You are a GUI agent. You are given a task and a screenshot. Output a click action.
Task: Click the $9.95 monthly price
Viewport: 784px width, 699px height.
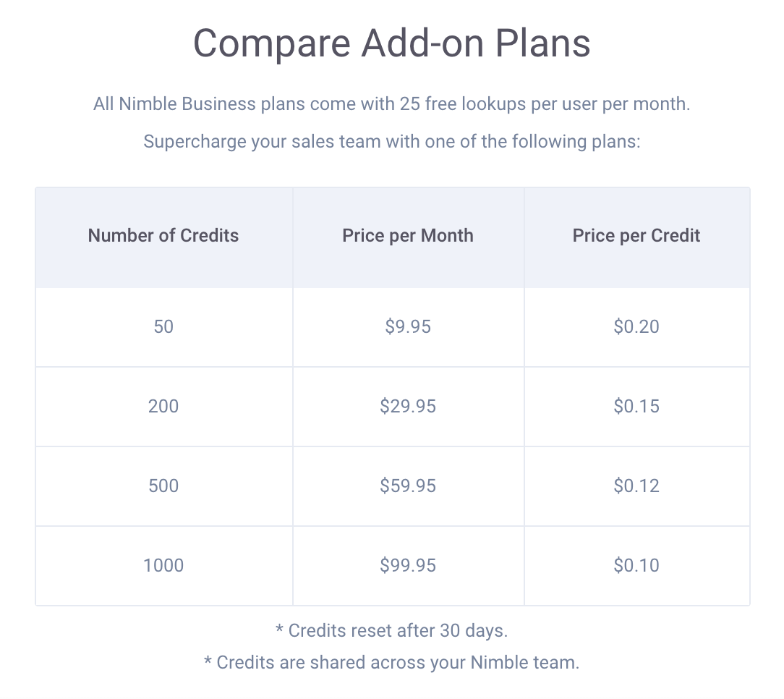click(x=408, y=327)
